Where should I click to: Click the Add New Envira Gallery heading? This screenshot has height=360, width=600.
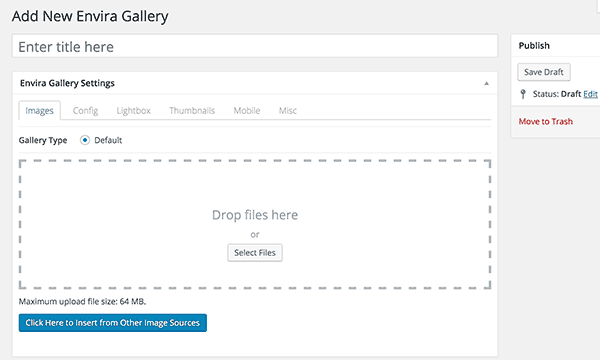tap(90, 16)
